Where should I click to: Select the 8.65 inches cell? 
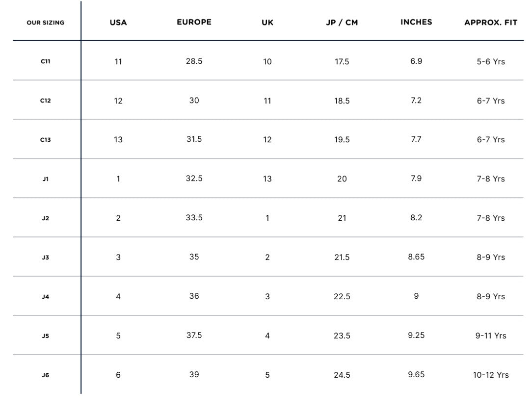(416, 257)
